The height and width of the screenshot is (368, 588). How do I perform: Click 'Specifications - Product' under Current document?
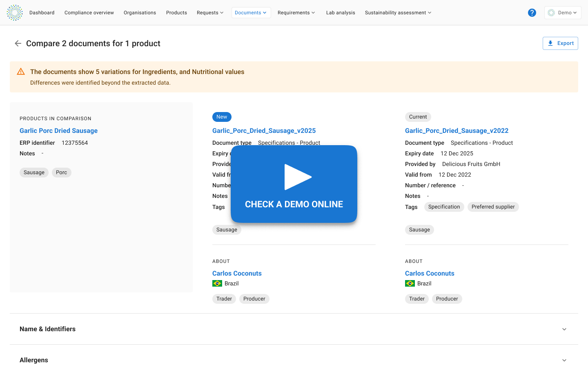(482, 143)
